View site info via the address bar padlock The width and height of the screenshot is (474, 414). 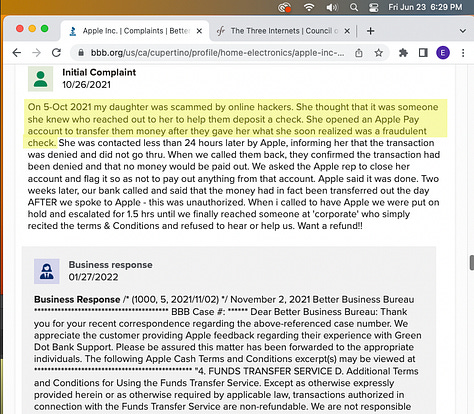pyautogui.click(x=81, y=53)
